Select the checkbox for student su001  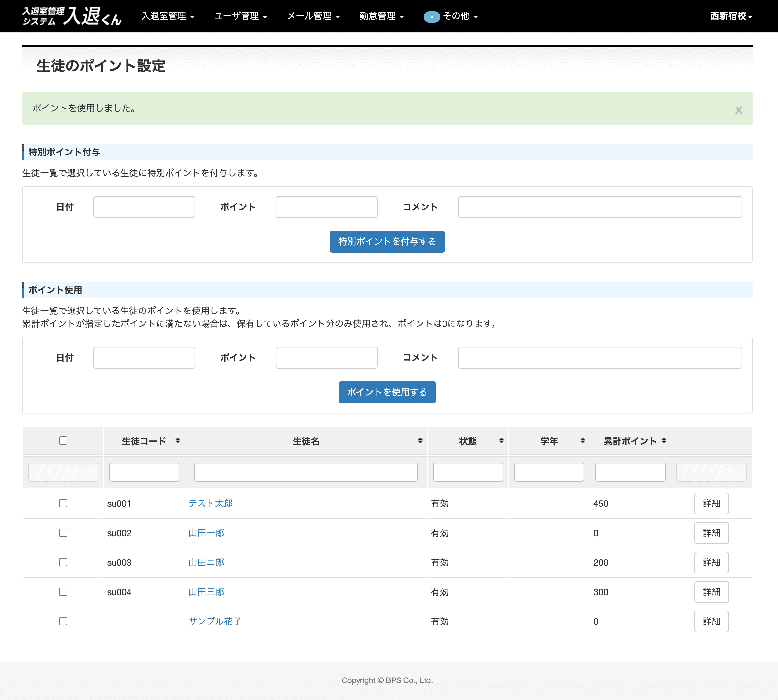click(x=63, y=503)
